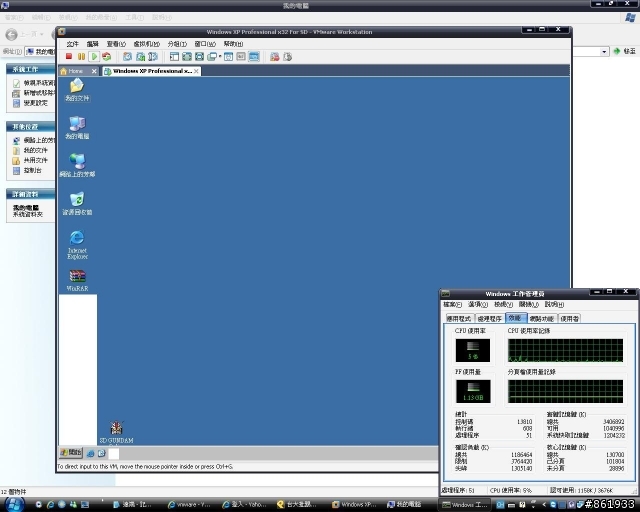Click the Unity mode icon
This screenshot has height=512, width=640.
tap(212, 57)
